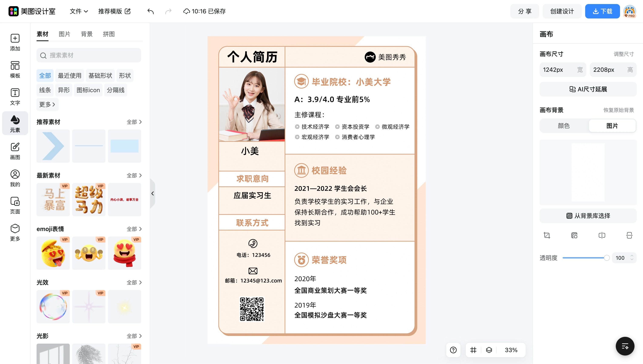This screenshot has width=643, height=364.
Task: Select the 元素 elements sidebar tool
Action: [x=15, y=124]
